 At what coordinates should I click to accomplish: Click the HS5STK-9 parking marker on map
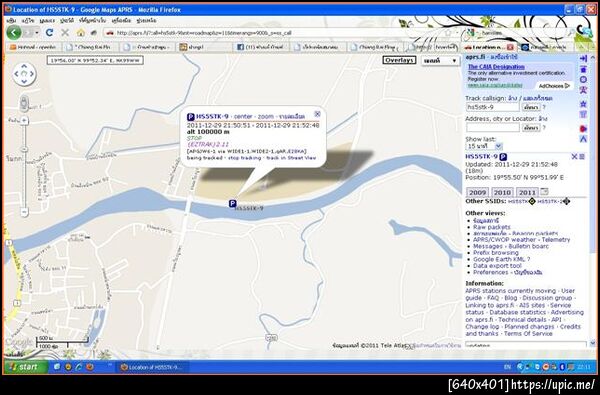tap(232, 204)
